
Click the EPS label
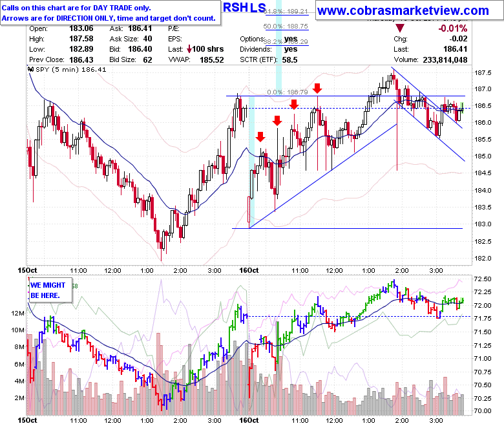coord(175,39)
